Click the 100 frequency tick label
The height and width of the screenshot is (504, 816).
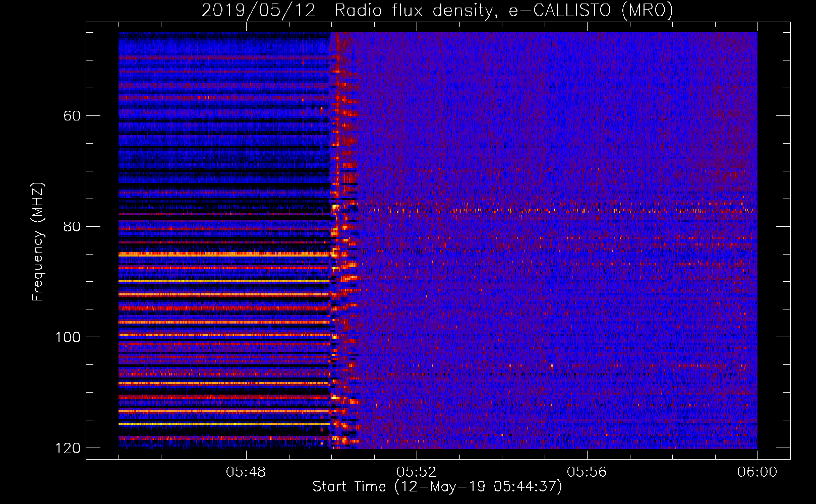point(68,337)
